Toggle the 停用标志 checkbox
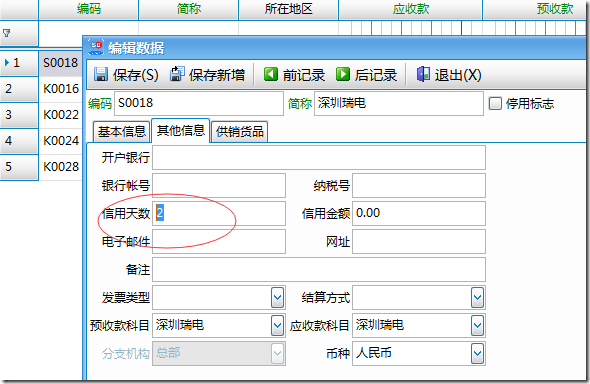Screen dimensions: 590x384 click(495, 103)
